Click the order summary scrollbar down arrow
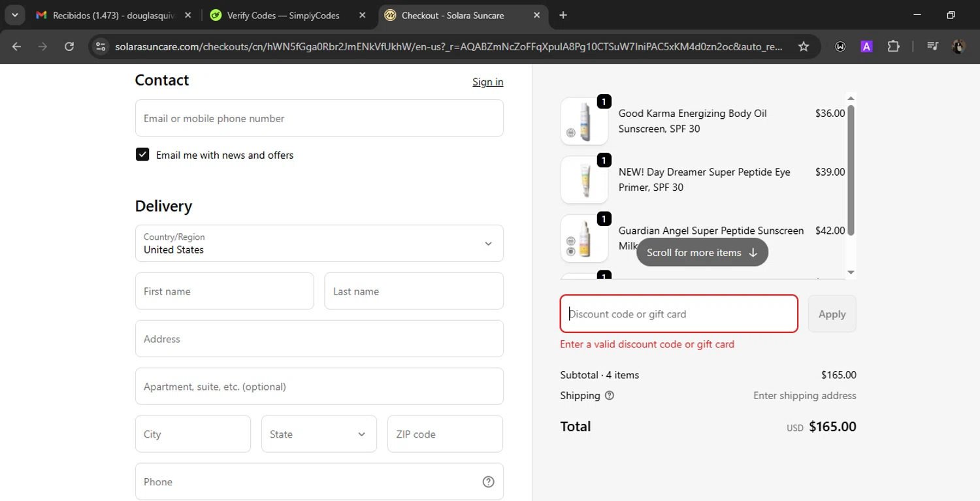Screen dimensions: 980x501 pyautogui.click(x=851, y=272)
